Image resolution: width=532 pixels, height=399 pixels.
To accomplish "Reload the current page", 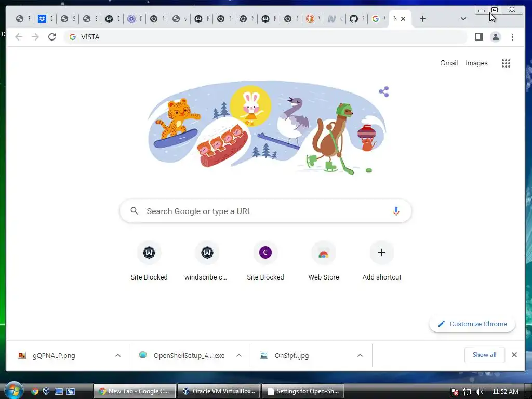I will [52, 37].
